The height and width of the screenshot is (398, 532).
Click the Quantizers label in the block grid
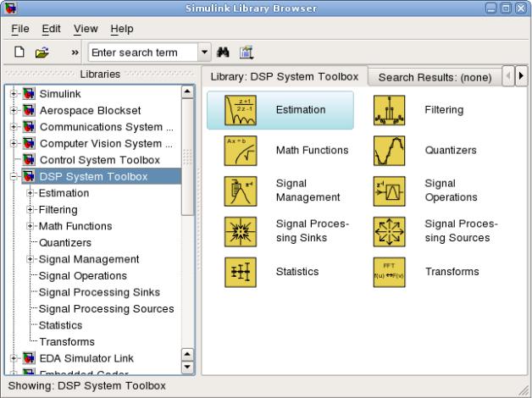coord(451,150)
